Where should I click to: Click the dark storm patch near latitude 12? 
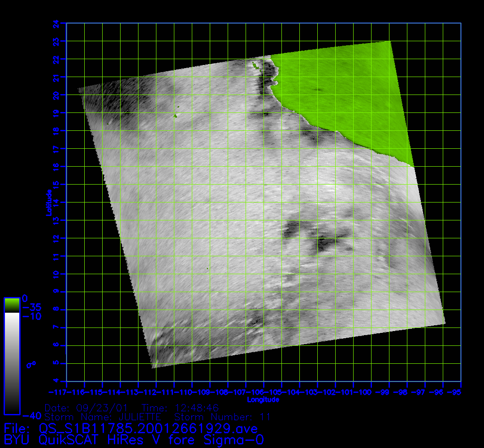coord(324,243)
